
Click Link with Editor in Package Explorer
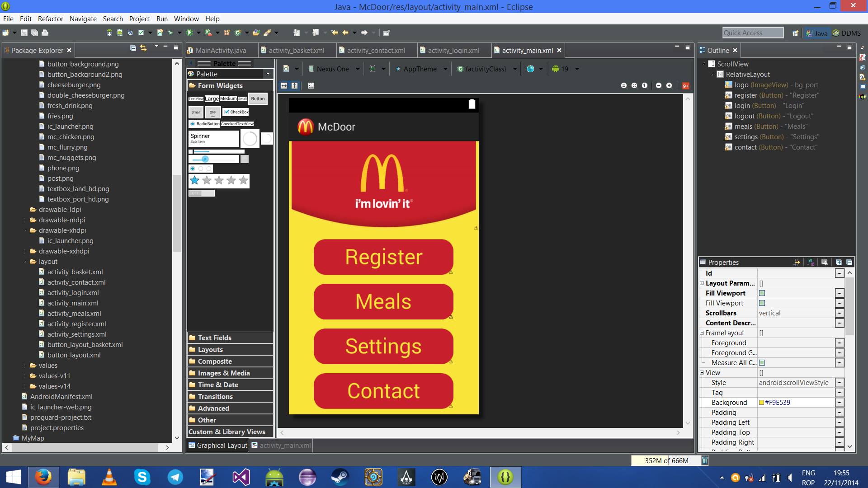click(143, 48)
